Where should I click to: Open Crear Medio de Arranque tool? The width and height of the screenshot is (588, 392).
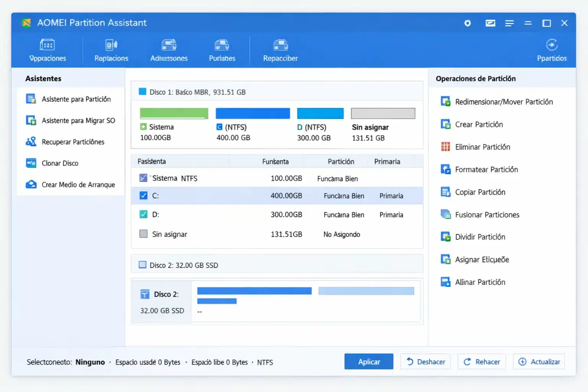[x=78, y=184]
